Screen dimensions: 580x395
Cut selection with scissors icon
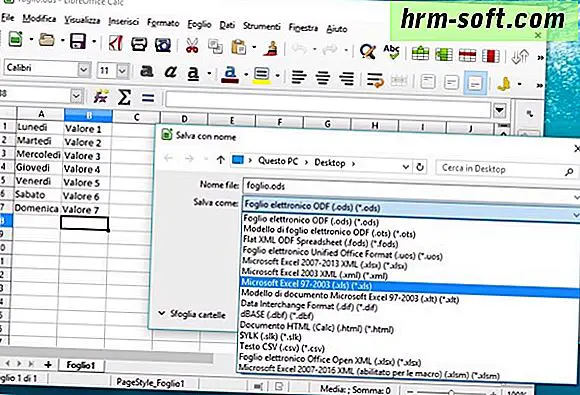coord(192,46)
